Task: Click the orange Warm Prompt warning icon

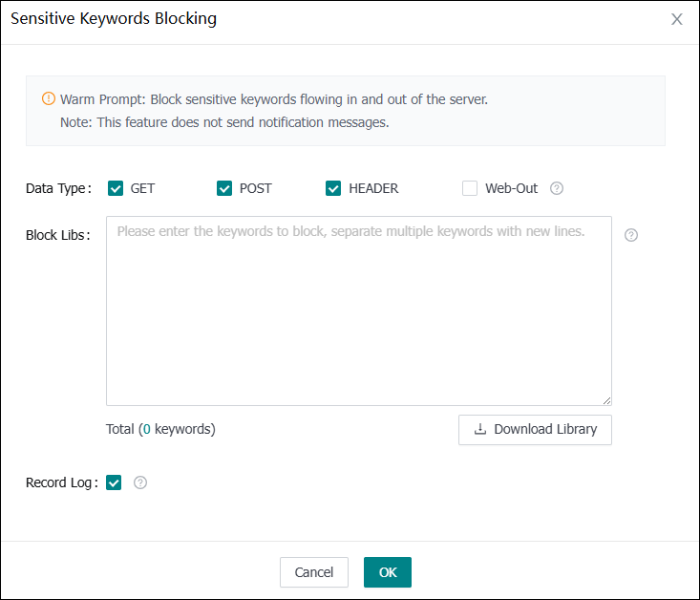Action: coord(49,99)
